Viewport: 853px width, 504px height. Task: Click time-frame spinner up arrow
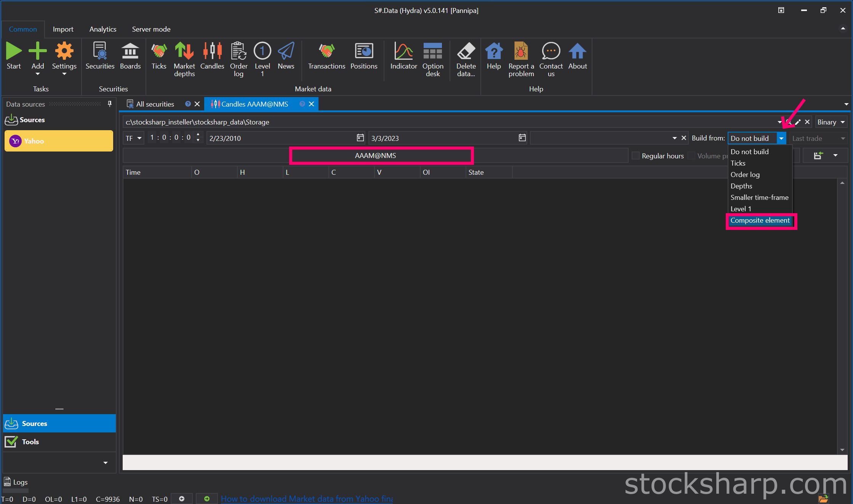(x=198, y=135)
